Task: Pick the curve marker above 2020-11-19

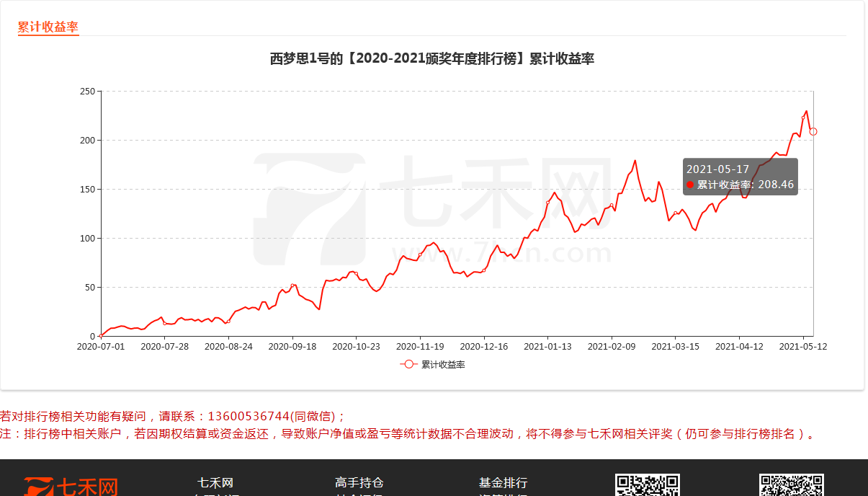Action: [x=420, y=254]
